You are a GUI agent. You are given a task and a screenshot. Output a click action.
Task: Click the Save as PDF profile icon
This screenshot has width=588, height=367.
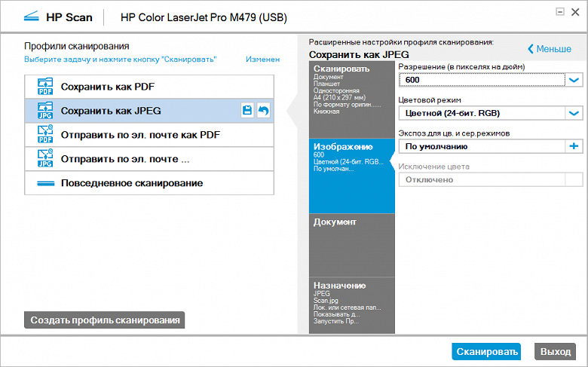click(45, 87)
